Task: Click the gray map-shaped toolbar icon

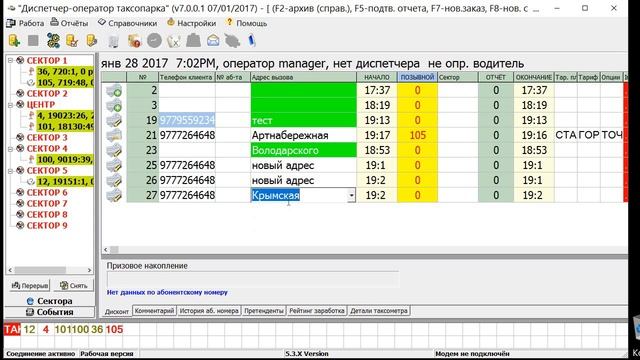Action: point(232,41)
